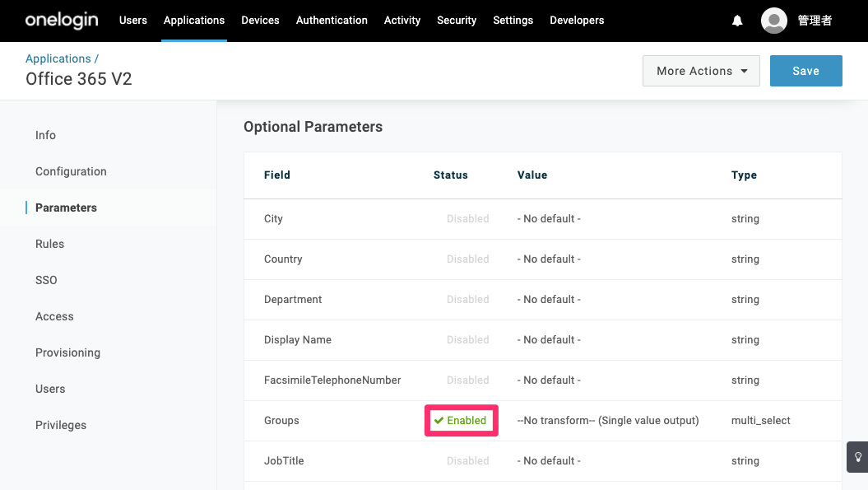
Task: Switch to the Privileges tab
Action: point(61,425)
